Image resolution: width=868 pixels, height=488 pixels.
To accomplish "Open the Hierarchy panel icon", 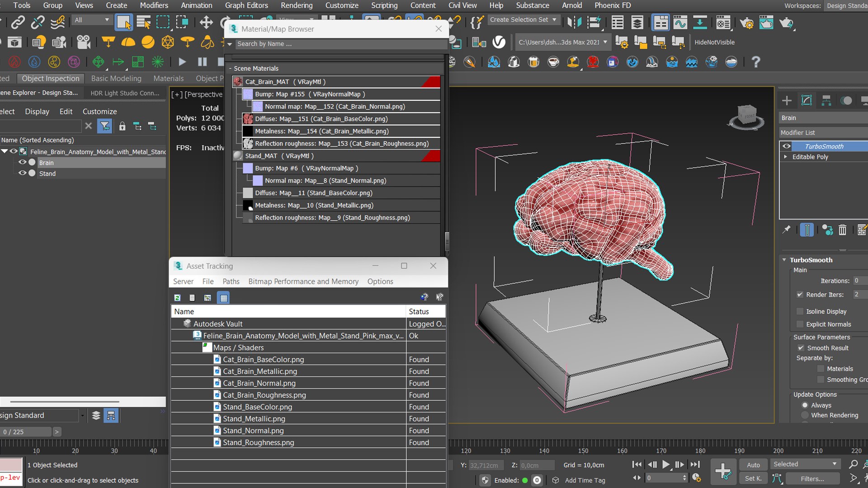I will pos(826,100).
